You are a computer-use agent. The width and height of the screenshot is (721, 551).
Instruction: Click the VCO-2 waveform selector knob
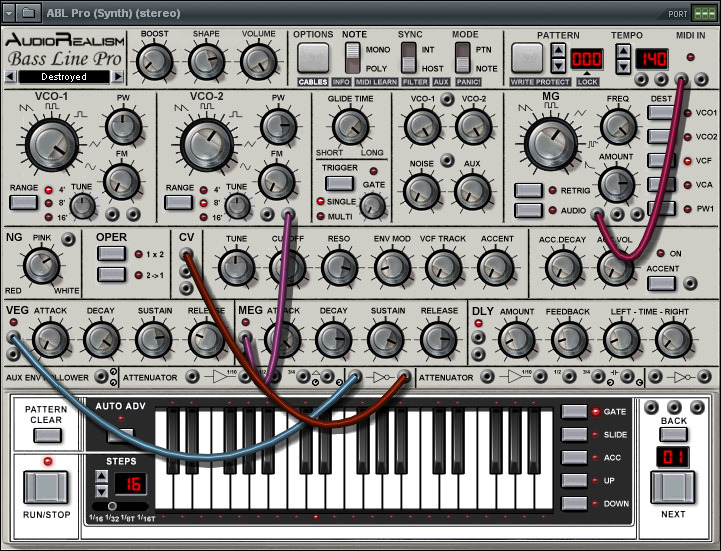(x=206, y=144)
